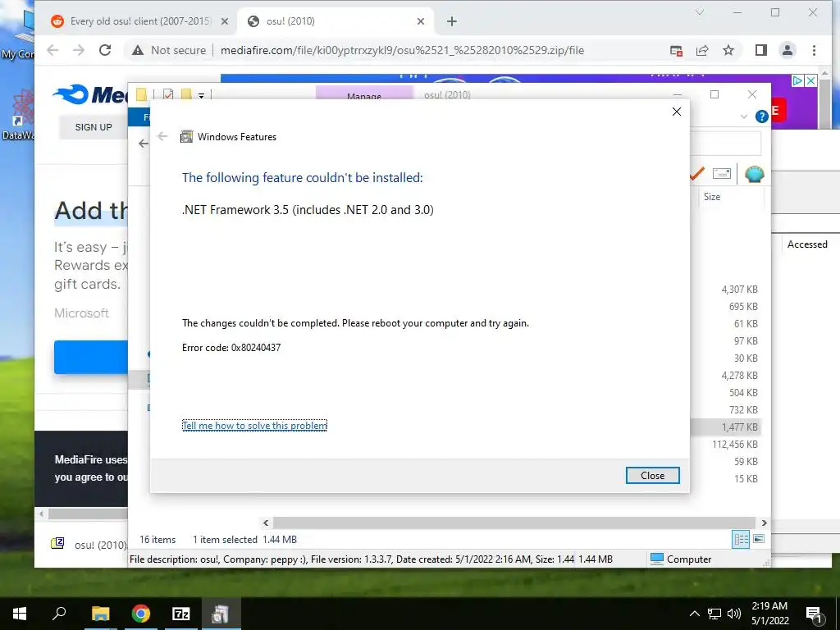Open Chrome from the taskbar
The image size is (840, 630).
pyautogui.click(x=141, y=614)
